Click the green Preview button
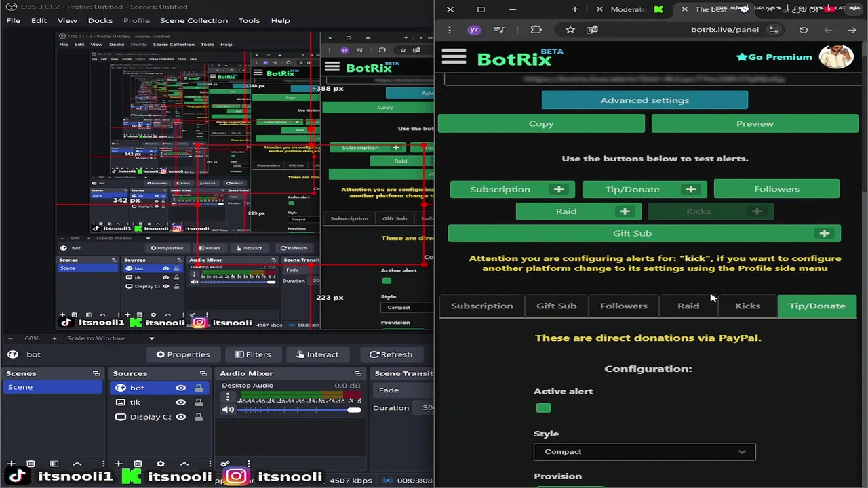The image size is (868, 488). click(x=755, y=124)
